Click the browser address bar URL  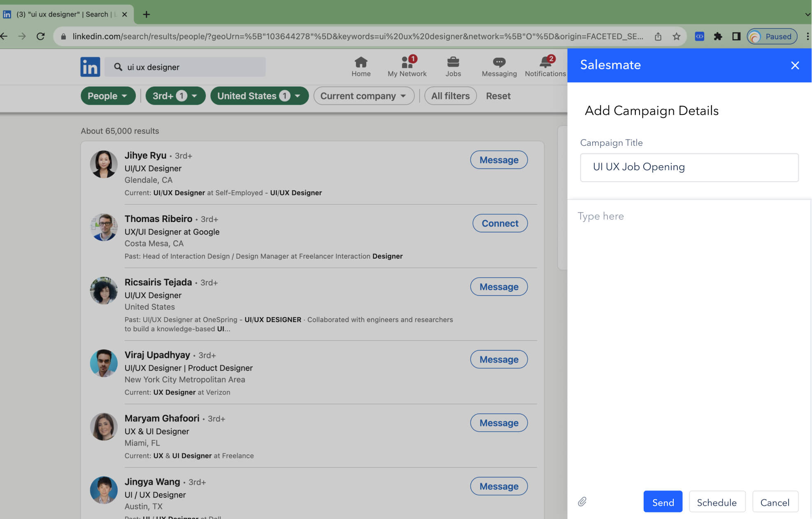coord(357,36)
